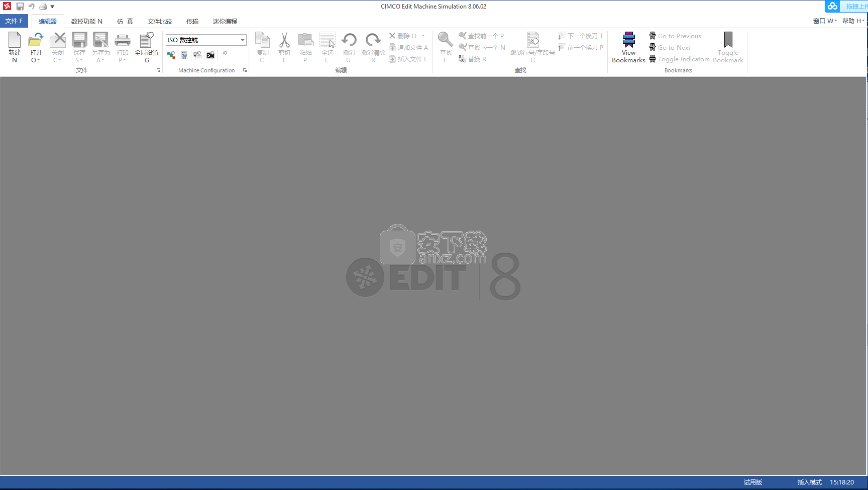This screenshot has width=868, height=490.
Task: Expand the quick access toolbar customize arrow
Action: [52, 7]
